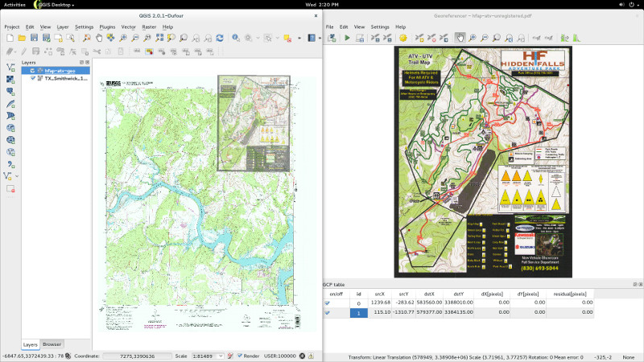
Task: Open the Layer menu in QGIS
Action: point(63,27)
